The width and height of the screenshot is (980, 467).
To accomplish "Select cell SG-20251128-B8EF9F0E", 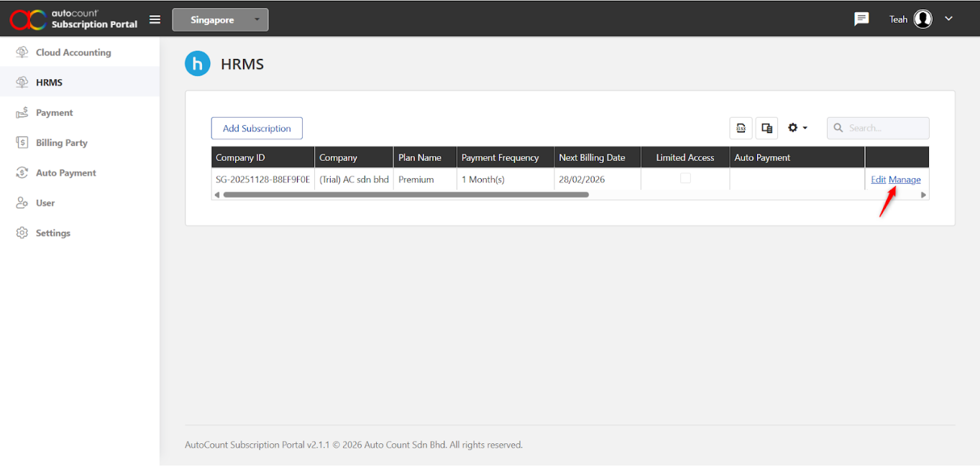I will coord(263,180).
